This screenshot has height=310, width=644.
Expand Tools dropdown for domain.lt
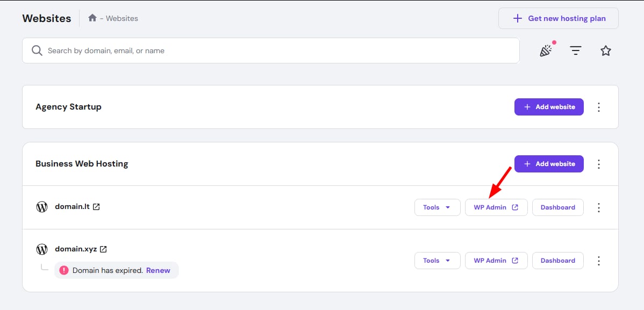(x=437, y=207)
